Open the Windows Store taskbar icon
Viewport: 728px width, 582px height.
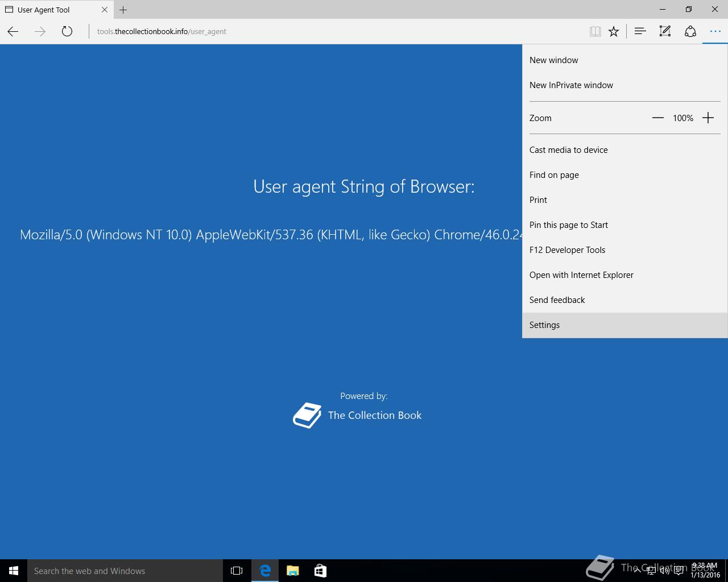pos(320,571)
